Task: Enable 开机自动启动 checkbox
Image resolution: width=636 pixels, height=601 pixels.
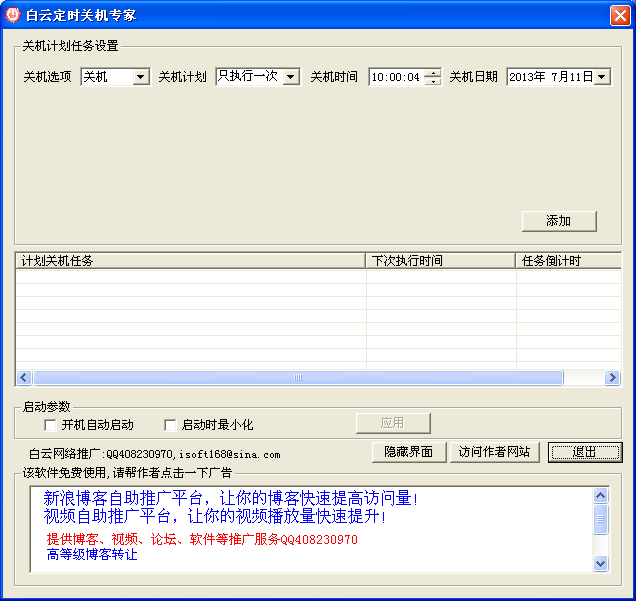Action: (50, 425)
